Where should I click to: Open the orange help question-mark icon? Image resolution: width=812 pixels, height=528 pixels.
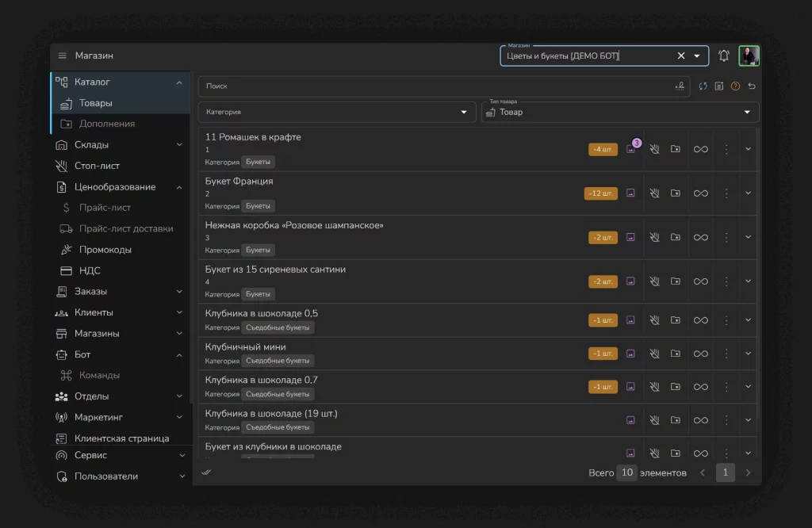coord(735,86)
